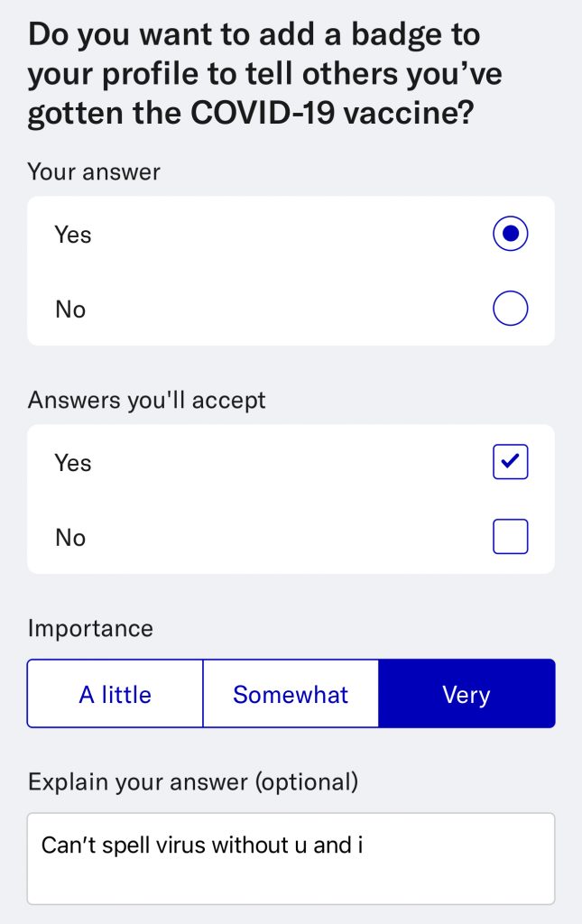Image resolution: width=582 pixels, height=924 pixels.
Task: Select the 'No' radio button under Your answer
Action: (510, 310)
